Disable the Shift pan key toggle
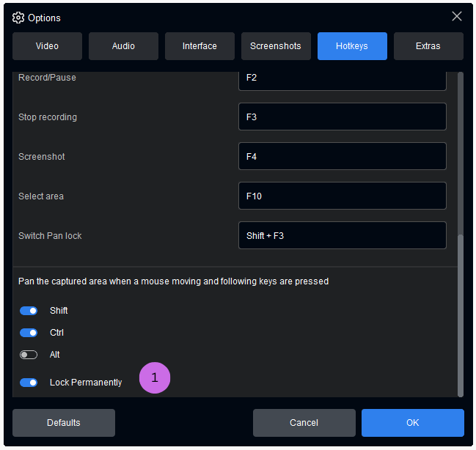Image resolution: width=476 pixels, height=450 pixels. pyautogui.click(x=29, y=311)
